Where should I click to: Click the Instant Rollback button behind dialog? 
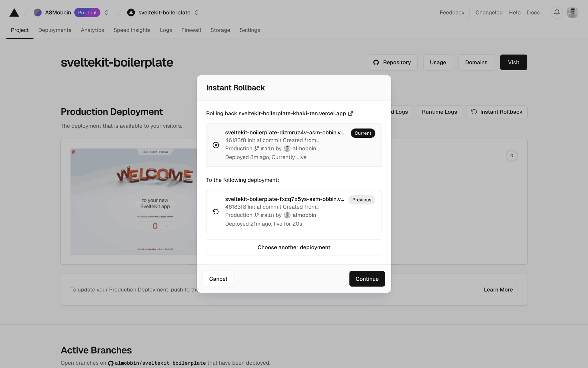(497, 112)
